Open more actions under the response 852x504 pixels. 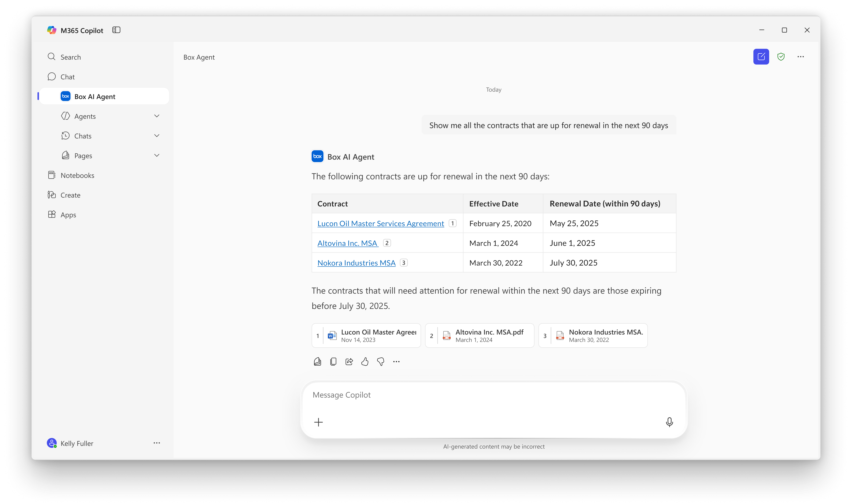pyautogui.click(x=396, y=362)
